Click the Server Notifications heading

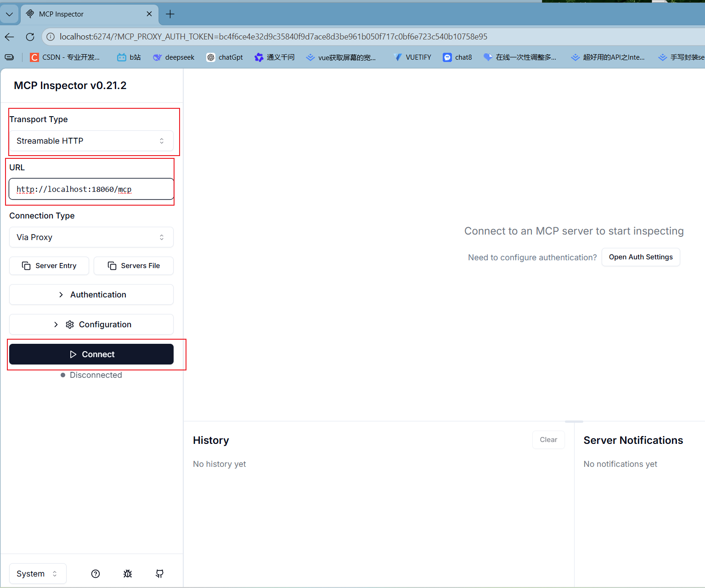coord(633,440)
